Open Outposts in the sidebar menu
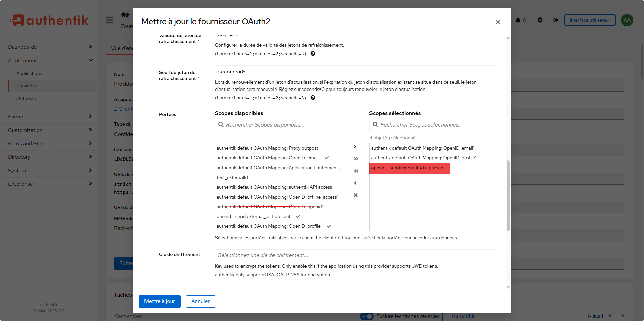The width and height of the screenshot is (644, 321). coord(26,98)
